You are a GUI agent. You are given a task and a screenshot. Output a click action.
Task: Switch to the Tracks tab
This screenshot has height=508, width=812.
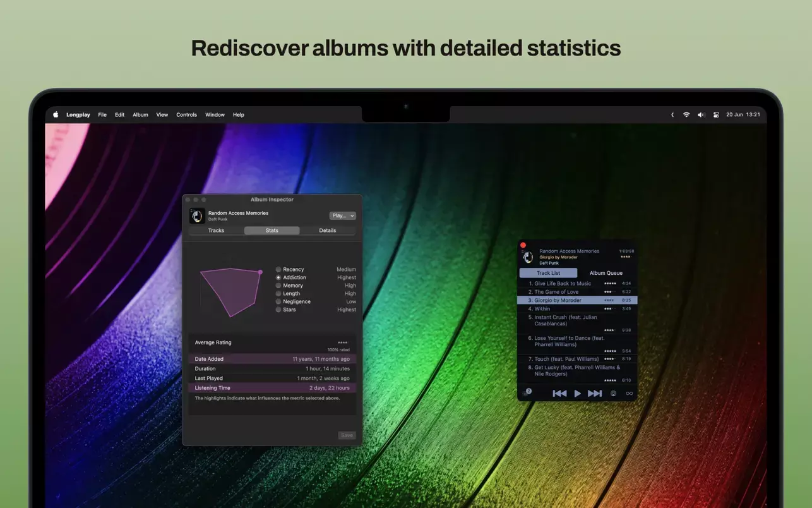[217, 231]
